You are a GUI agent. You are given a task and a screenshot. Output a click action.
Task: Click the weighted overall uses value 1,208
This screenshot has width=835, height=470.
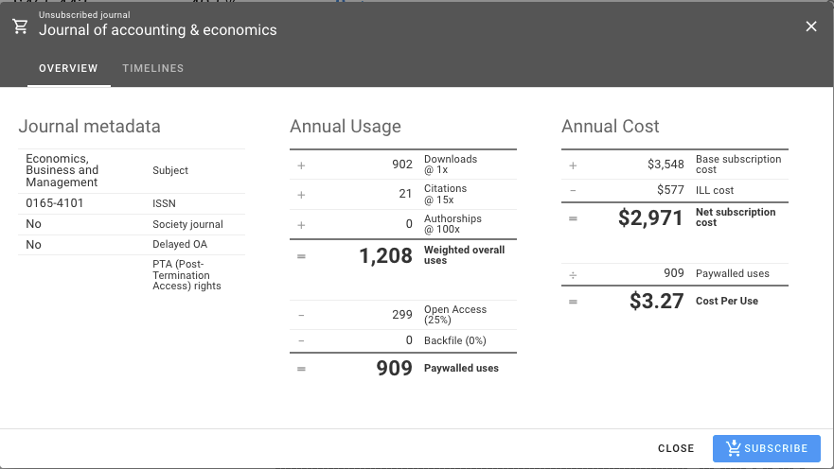386,256
